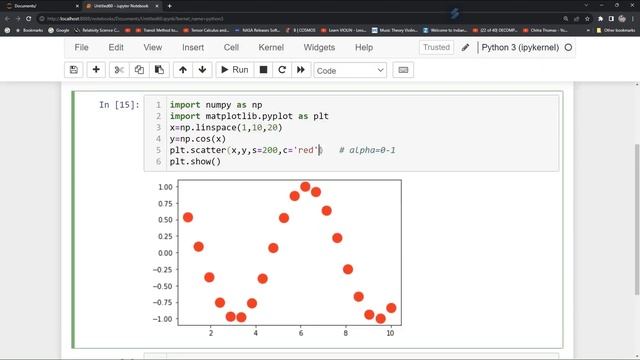This screenshot has width=640, height=360.
Task: Click the Python 3 (ipykernel) kernel name
Action: [520, 47]
